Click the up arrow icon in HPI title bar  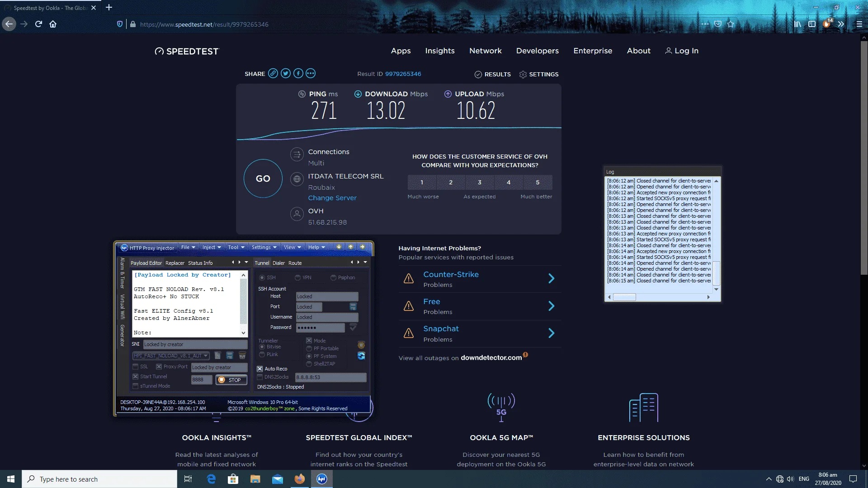click(x=350, y=247)
